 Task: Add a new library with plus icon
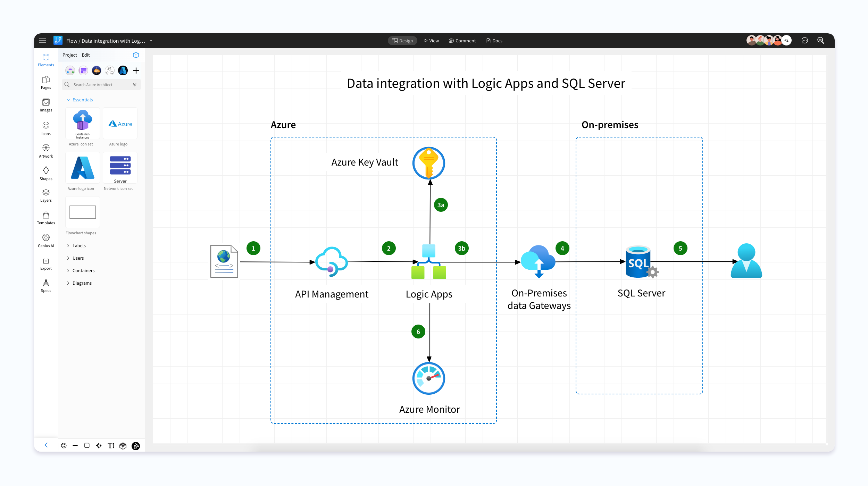click(136, 70)
